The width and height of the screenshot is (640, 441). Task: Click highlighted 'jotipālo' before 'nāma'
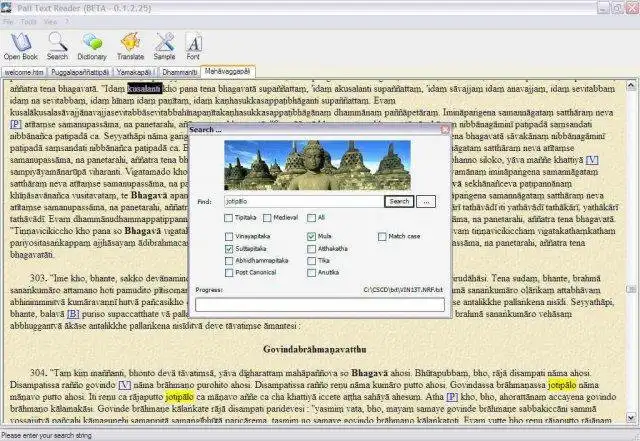(562, 385)
